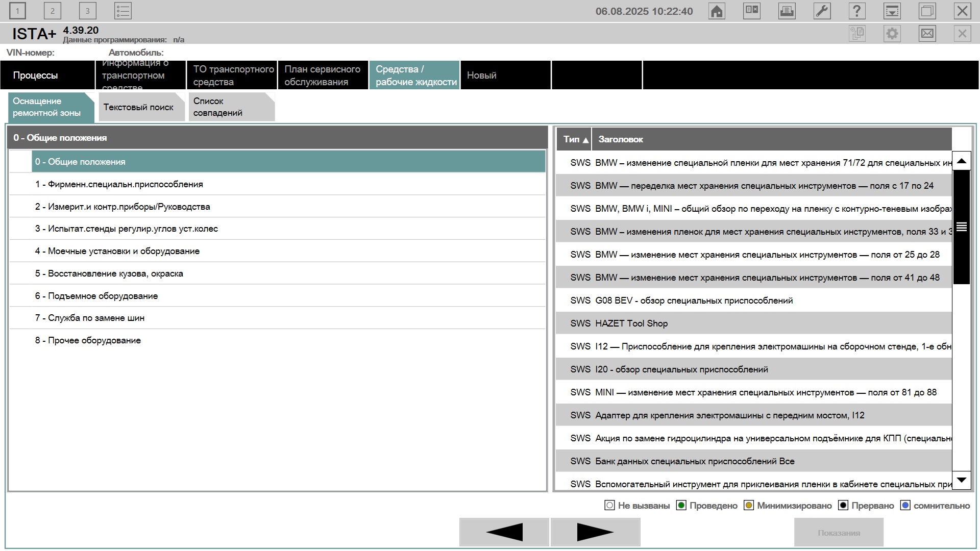
Task: Open the Список совпадений subtab
Action: click(231, 107)
